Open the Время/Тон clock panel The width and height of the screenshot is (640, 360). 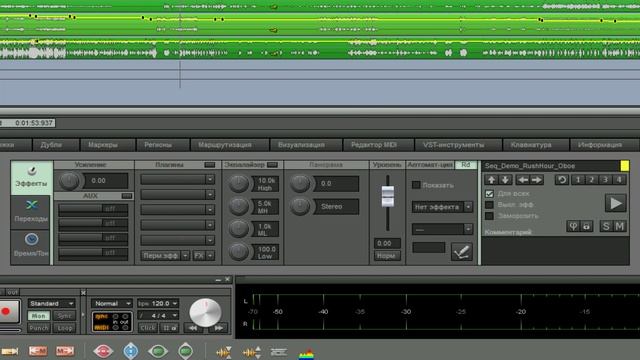coord(31,246)
